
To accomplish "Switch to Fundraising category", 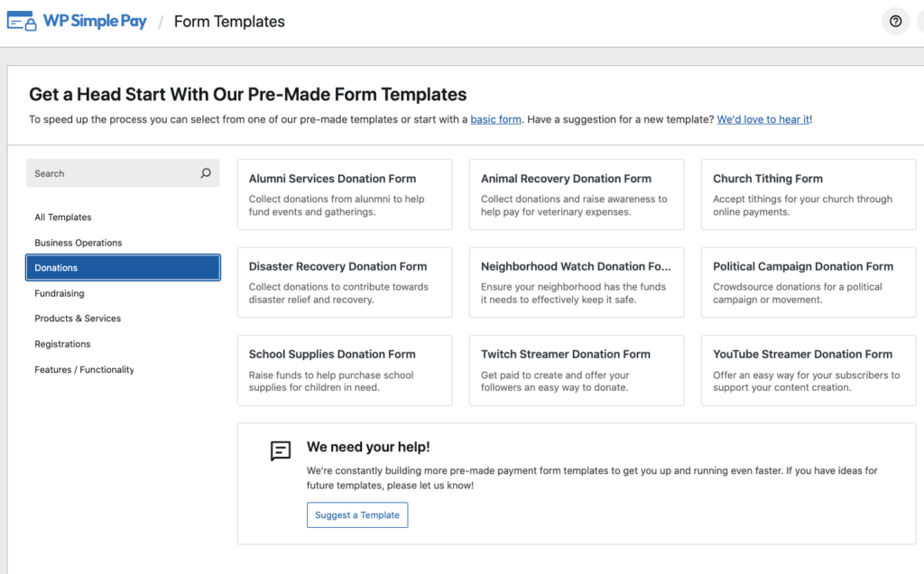I will point(60,293).
